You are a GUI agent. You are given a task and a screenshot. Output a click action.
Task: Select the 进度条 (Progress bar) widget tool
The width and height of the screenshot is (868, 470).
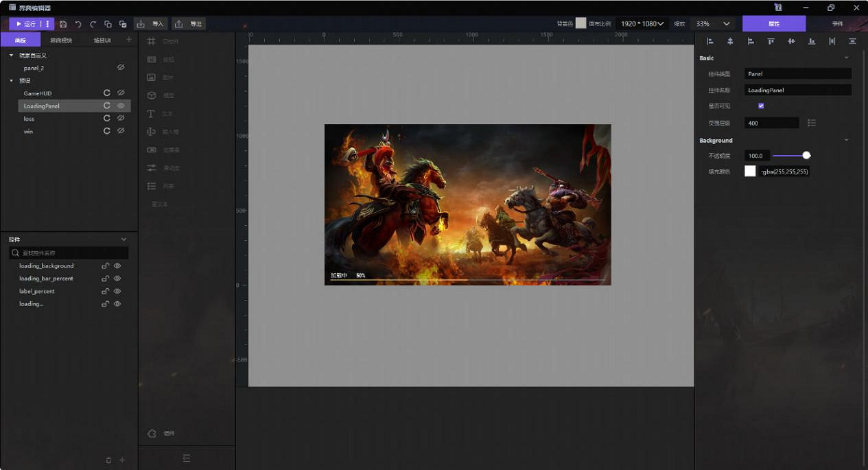(159, 150)
